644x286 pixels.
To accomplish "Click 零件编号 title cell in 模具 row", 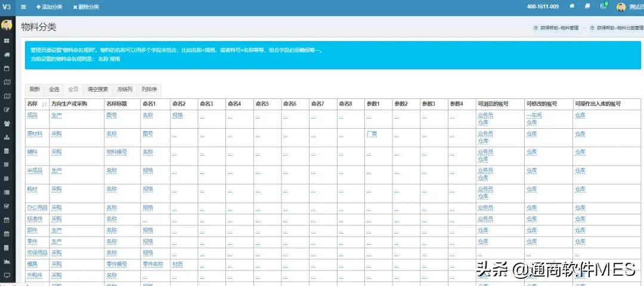I will click(117, 264).
